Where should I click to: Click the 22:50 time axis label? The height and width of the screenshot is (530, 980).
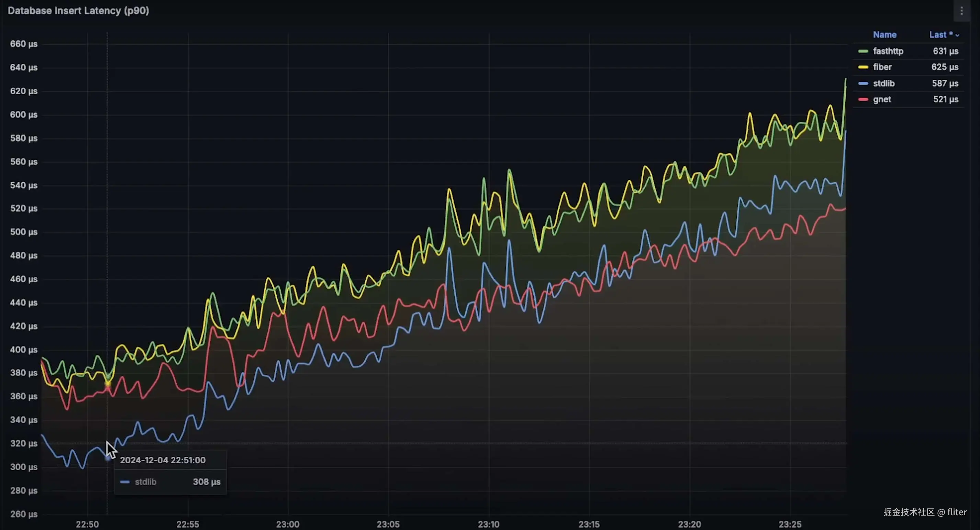point(87,524)
